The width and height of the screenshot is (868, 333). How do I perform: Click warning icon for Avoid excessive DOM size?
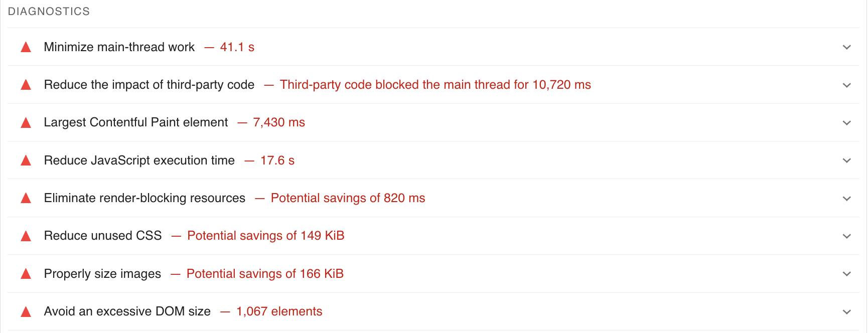pos(26,312)
